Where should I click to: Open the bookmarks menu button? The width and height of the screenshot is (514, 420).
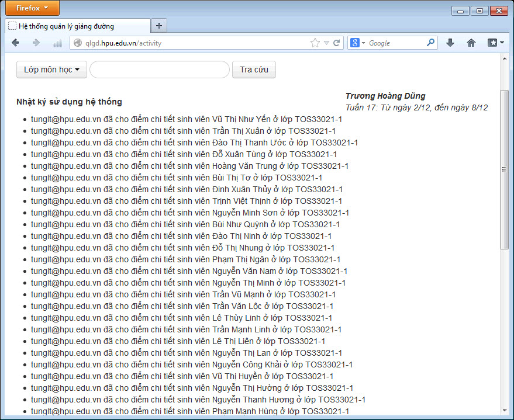coord(496,43)
